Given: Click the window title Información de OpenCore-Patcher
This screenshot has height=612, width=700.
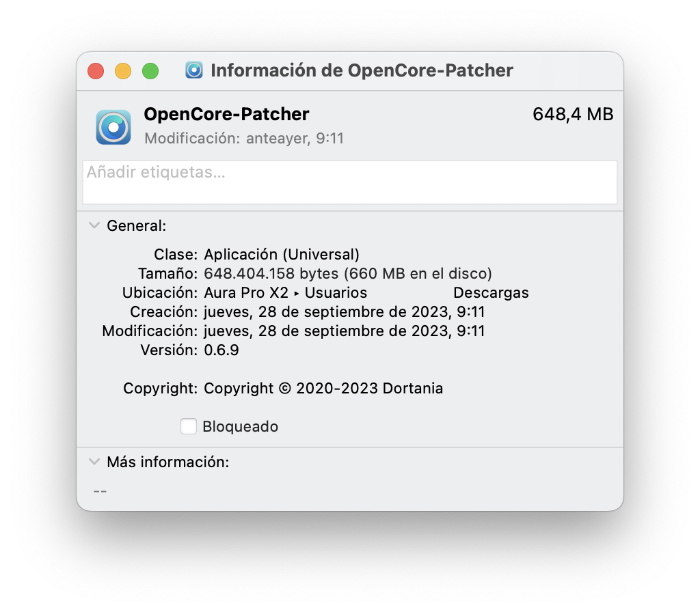Looking at the screenshot, I should point(362,70).
